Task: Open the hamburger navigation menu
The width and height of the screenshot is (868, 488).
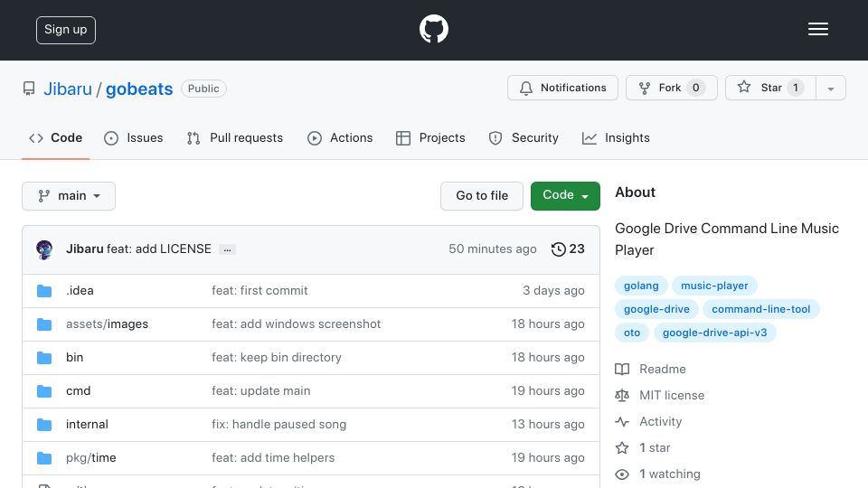Action: pyautogui.click(x=817, y=29)
